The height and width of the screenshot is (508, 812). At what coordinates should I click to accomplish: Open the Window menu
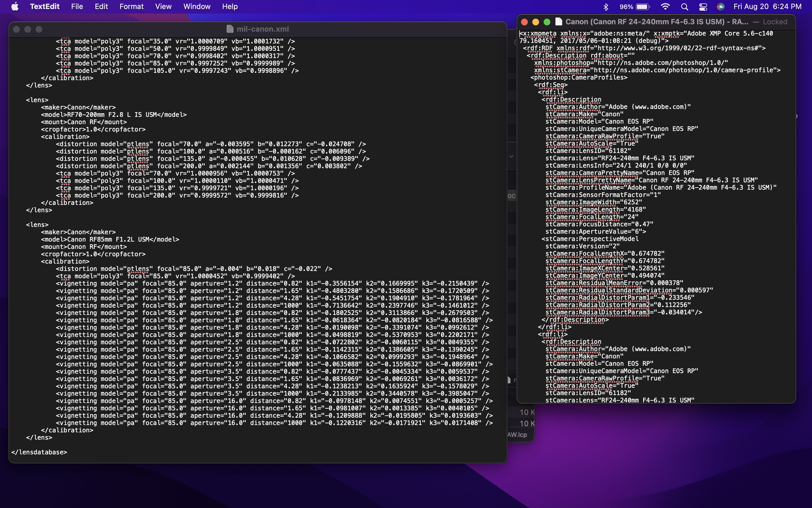(x=197, y=6)
